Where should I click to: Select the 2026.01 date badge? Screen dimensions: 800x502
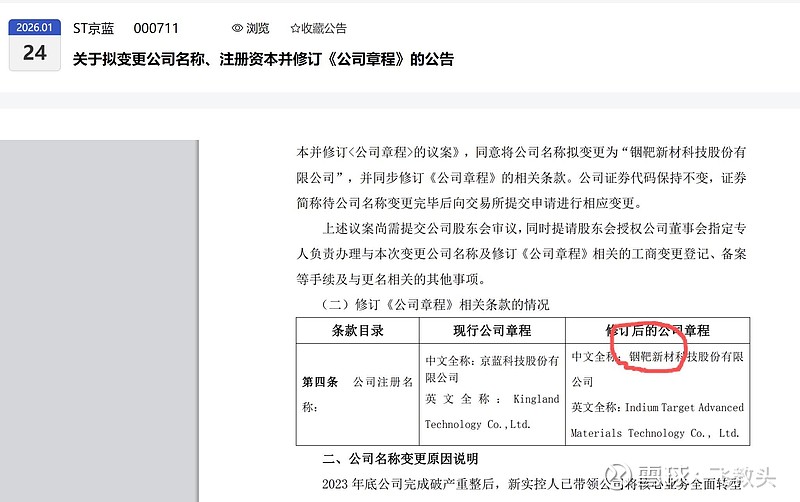tap(35, 27)
